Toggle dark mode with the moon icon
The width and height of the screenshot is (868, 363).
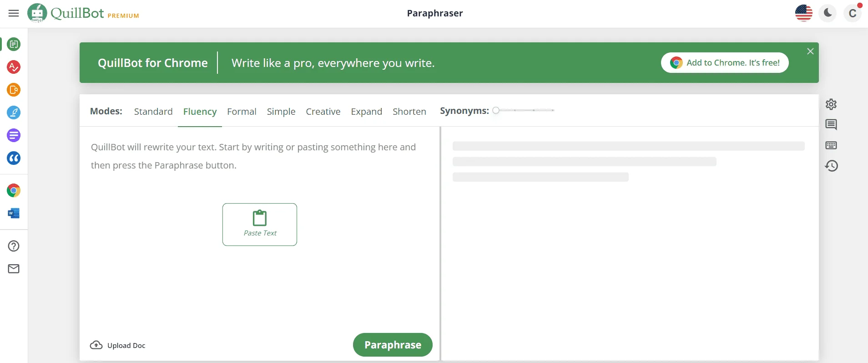click(828, 13)
